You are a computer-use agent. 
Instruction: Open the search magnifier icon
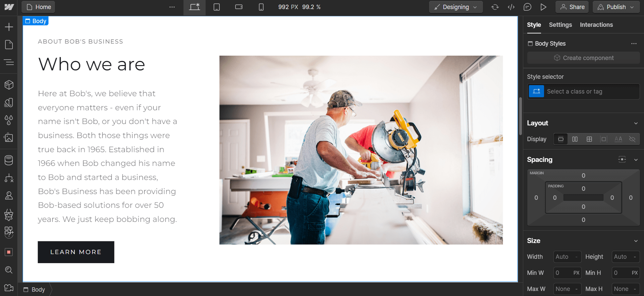pos(9,270)
